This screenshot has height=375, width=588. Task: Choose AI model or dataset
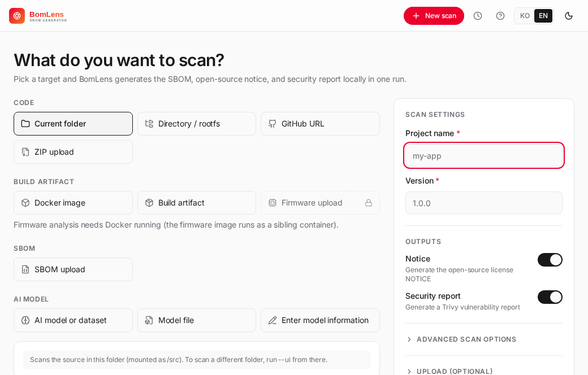(x=73, y=320)
